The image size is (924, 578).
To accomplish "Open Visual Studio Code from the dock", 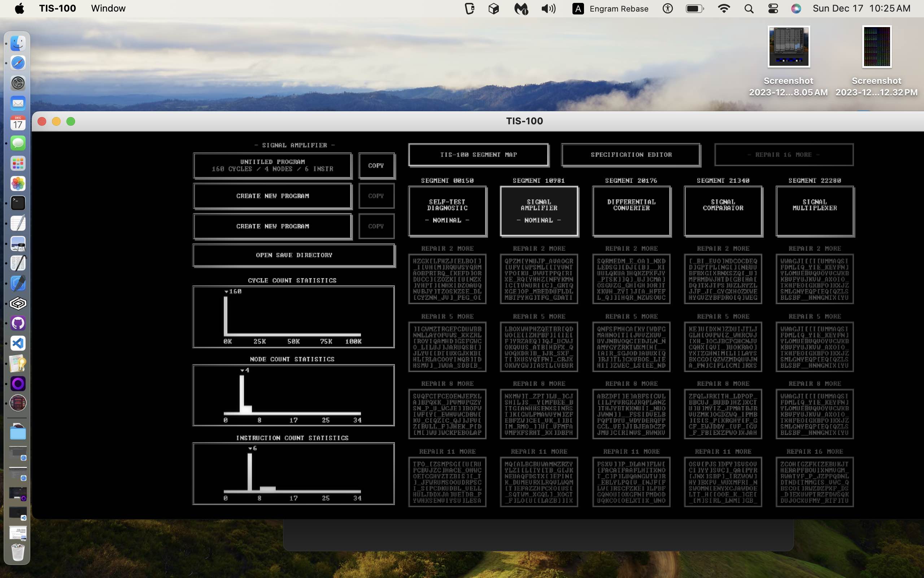I will (x=18, y=343).
